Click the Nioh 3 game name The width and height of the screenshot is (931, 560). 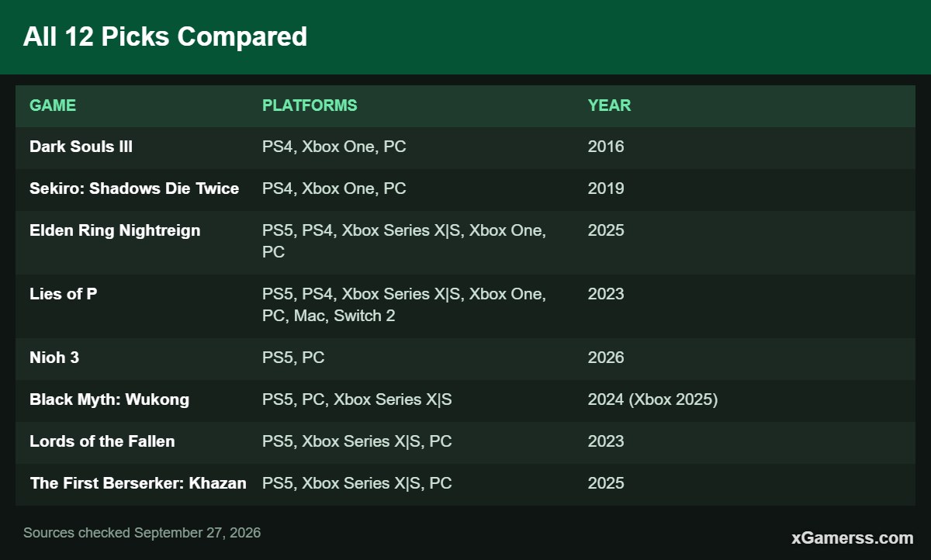click(x=54, y=358)
